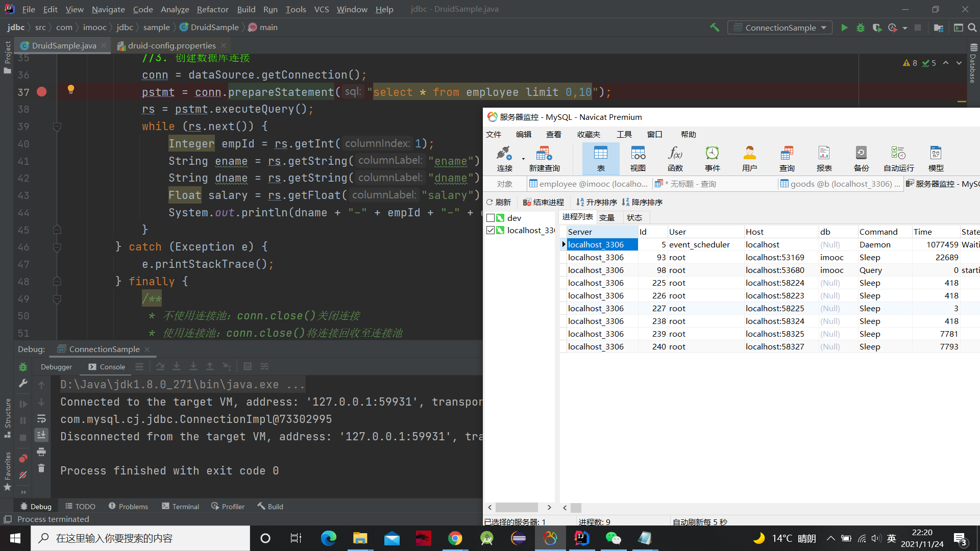
Task: Switch to the Debugger tab
Action: point(56,367)
